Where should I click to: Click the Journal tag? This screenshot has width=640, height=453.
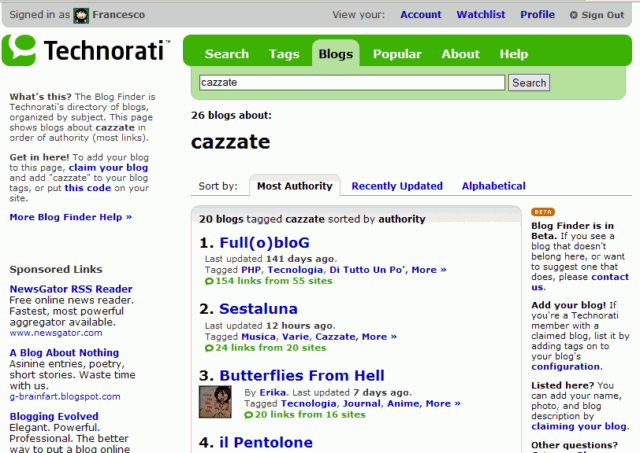coord(362,404)
